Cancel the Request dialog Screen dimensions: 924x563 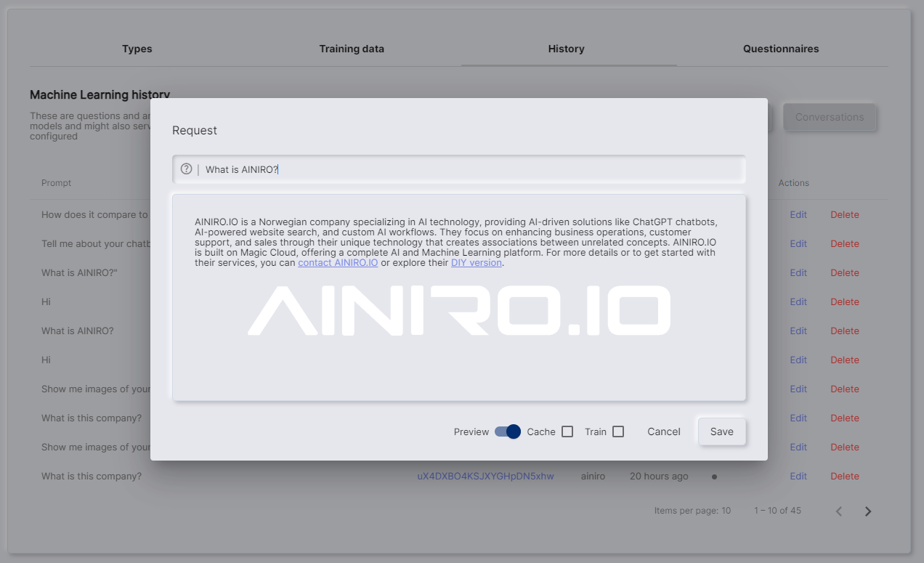click(664, 432)
